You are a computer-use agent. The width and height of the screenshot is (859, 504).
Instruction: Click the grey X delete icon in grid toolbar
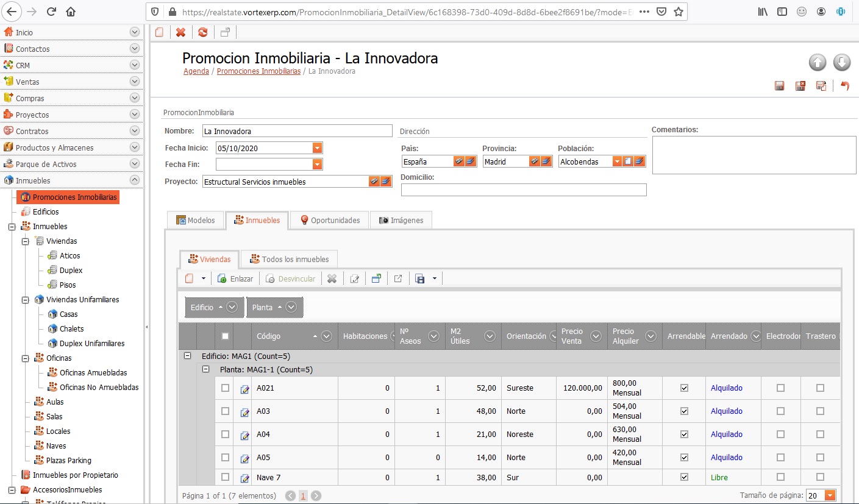(332, 279)
